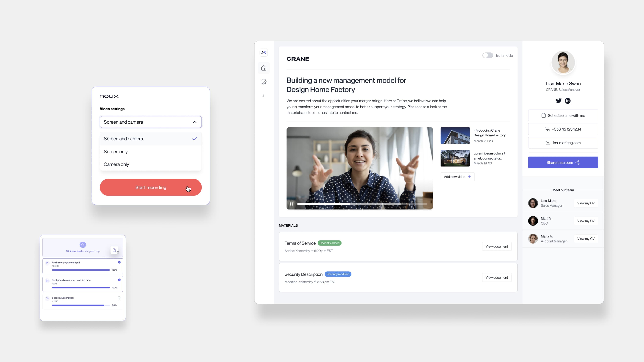644x362 pixels.
Task: Click Matti M.'s avatar in the team list
Action: pyautogui.click(x=533, y=221)
